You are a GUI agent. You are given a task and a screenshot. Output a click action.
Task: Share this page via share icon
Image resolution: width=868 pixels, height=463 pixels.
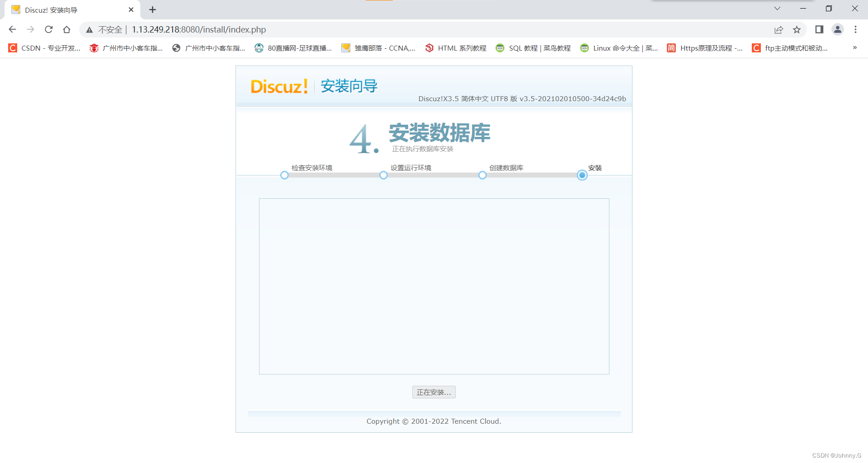[778, 29]
